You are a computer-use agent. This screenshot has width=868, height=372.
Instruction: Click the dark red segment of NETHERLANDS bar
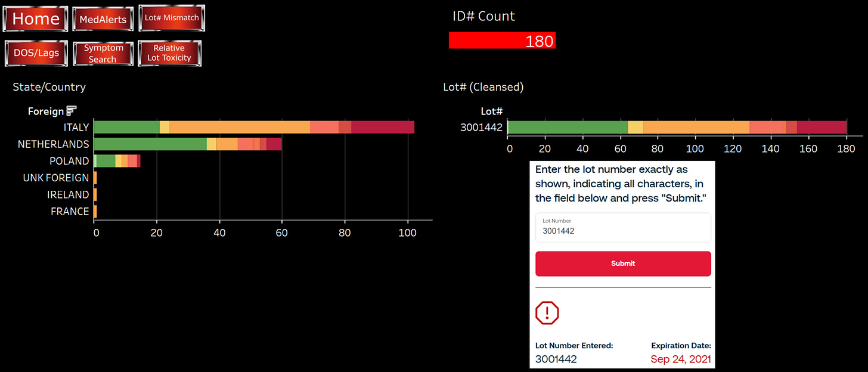(274, 144)
